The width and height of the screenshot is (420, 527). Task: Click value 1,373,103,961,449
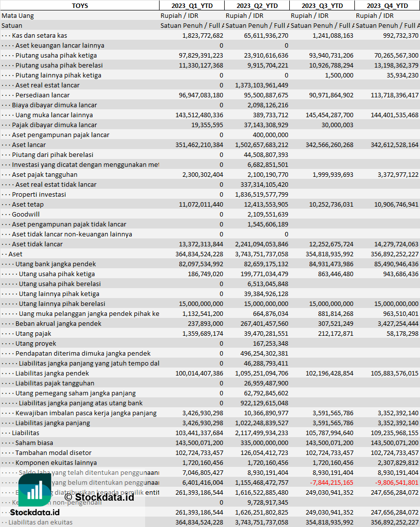pos(261,85)
